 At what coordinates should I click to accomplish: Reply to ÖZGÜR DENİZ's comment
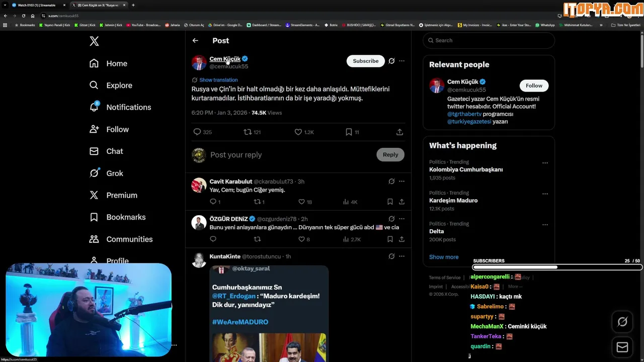coord(213,239)
